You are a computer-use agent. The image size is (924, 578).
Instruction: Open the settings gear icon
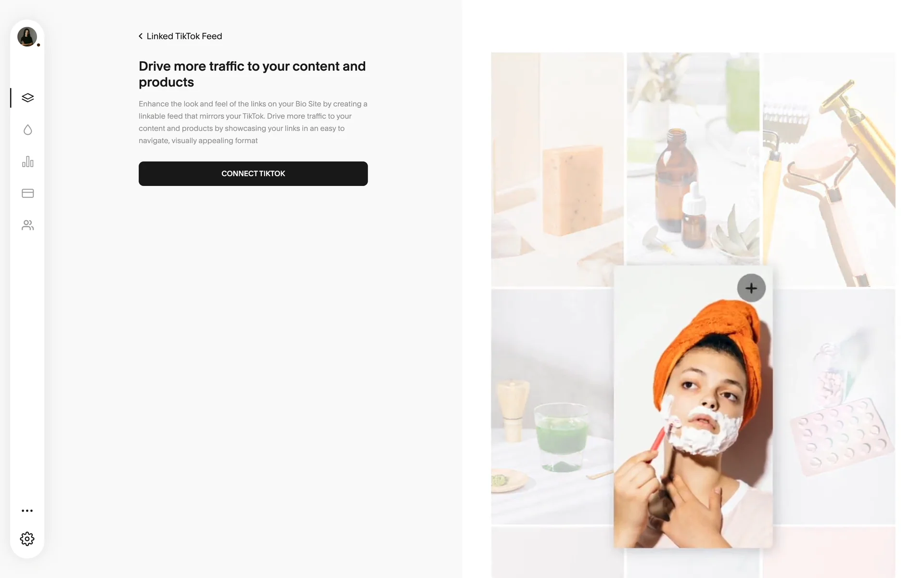click(27, 539)
